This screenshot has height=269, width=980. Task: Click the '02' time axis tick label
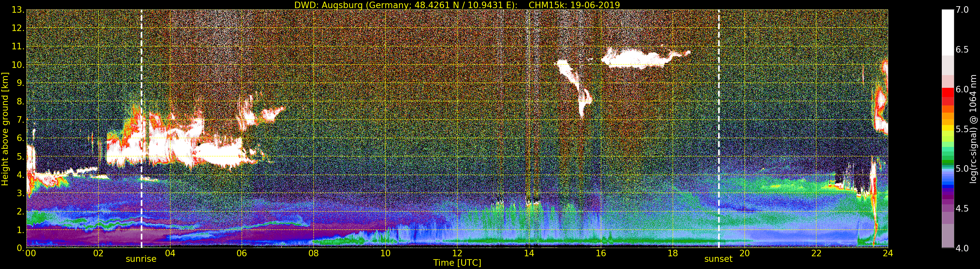(98, 253)
